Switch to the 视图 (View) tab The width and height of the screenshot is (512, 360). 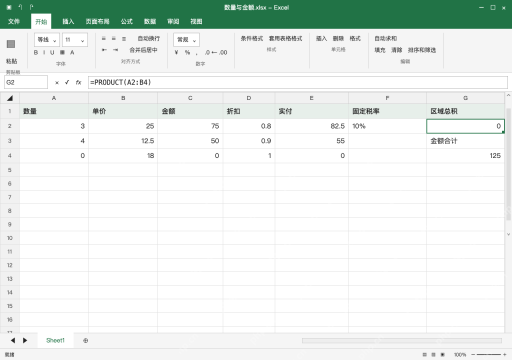196,21
